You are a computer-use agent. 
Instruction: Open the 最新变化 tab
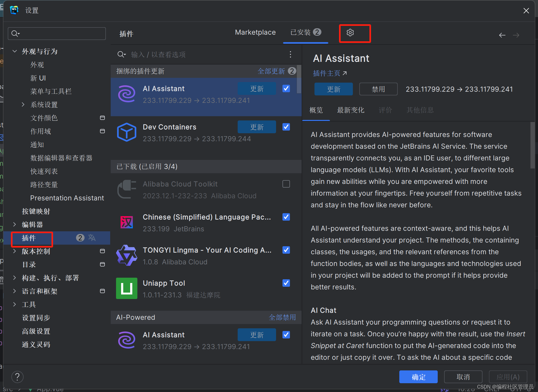(350, 110)
